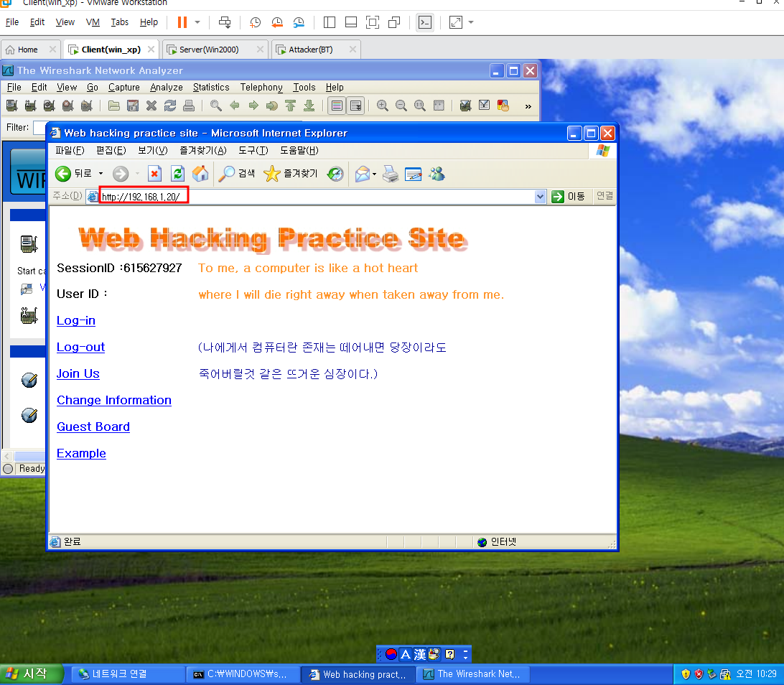The width and height of the screenshot is (784, 685).
Task: Click the Windows 시작 Start button
Action: (31, 674)
